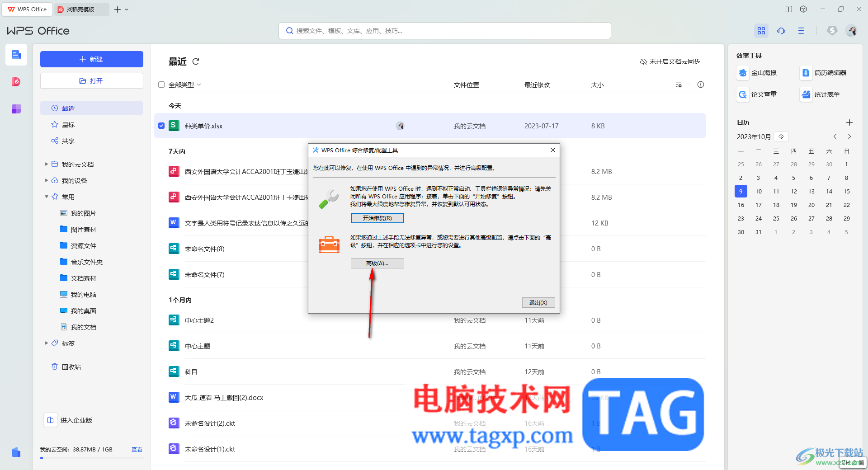Viewport: 868px width, 470px height.
Task: Click 查看 link for cloud space
Action: (137, 450)
